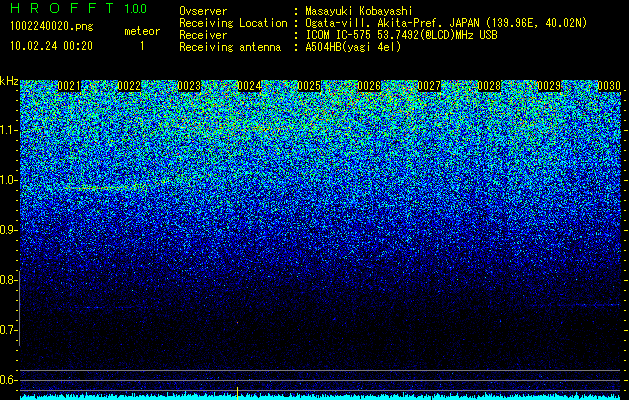Image resolution: width=629 pixels, height=400 pixels.
Task: Click the 0028 time marker
Action: [489, 86]
